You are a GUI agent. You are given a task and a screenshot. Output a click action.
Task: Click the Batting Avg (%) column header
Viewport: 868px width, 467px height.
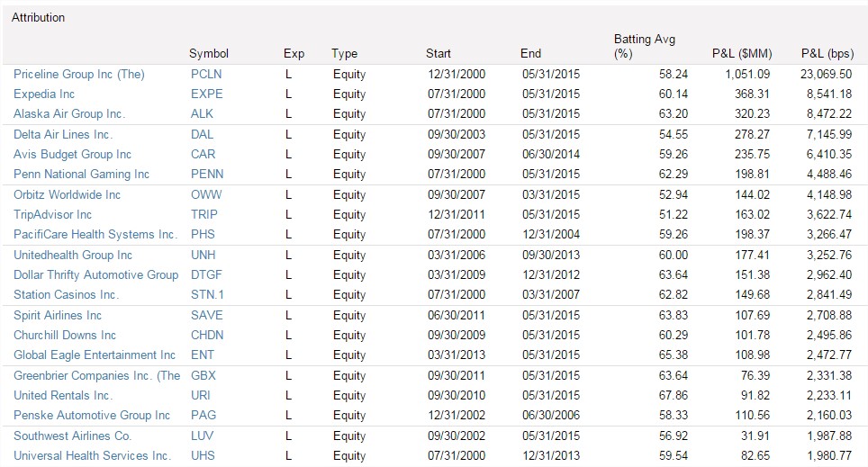pyautogui.click(x=644, y=46)
